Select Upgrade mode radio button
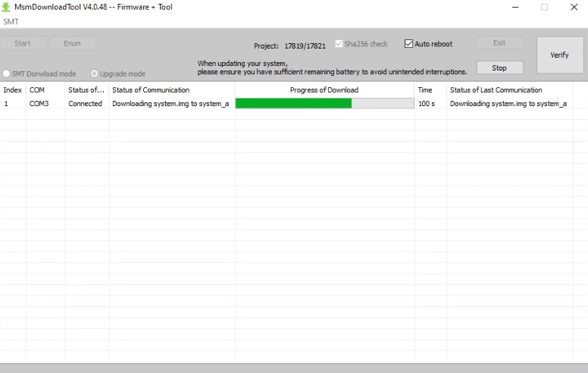Viewport: 588px width, 373px height. pyautogui.click(x=95, y=74)
